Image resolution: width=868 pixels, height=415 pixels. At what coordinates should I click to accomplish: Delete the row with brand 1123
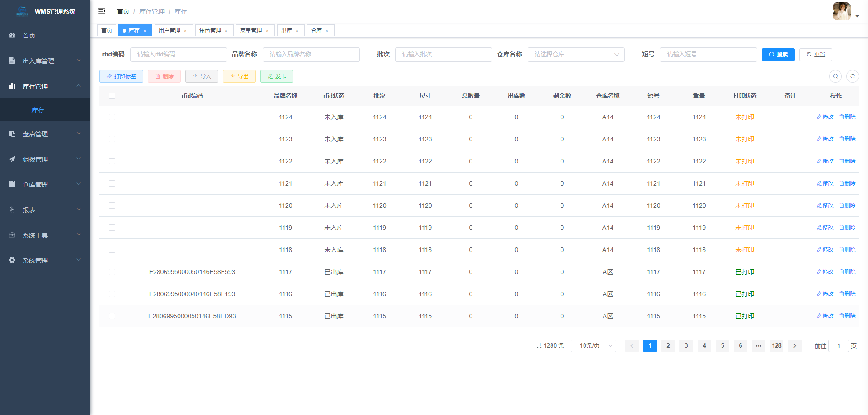(847, 139)
